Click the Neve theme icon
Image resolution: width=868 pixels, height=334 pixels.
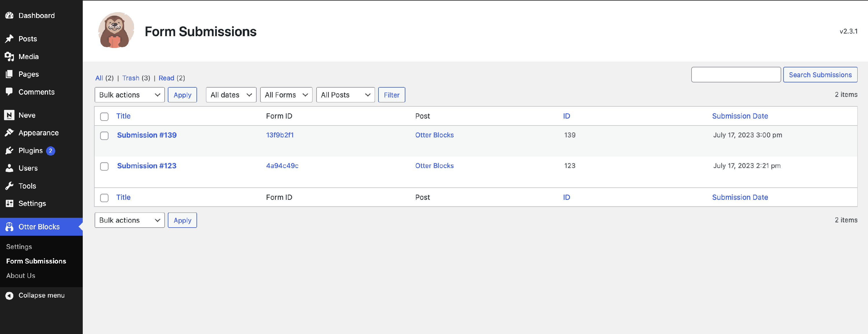pyautogui.click(x=10, y=115)
